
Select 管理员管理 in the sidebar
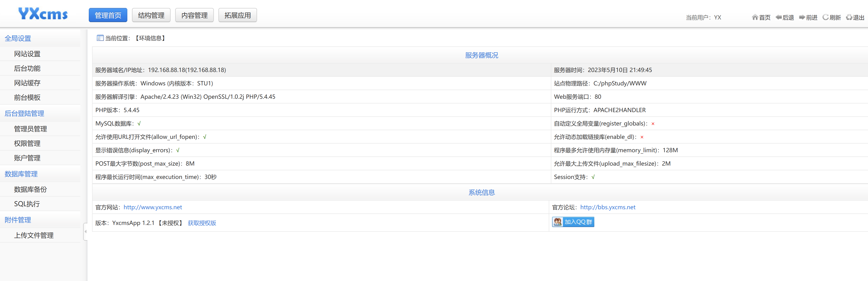click(x=30, y=129)
